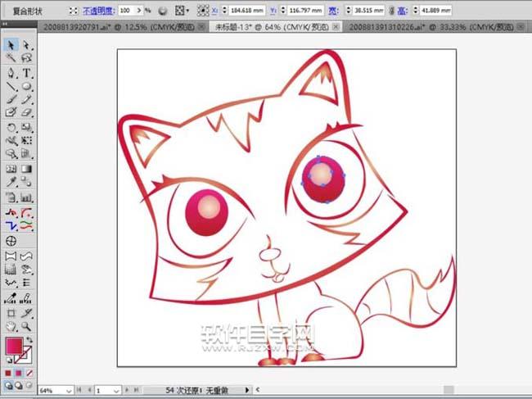Open the status bar display options arrow
The image size is (532, 399).
[x=247, y=390]
